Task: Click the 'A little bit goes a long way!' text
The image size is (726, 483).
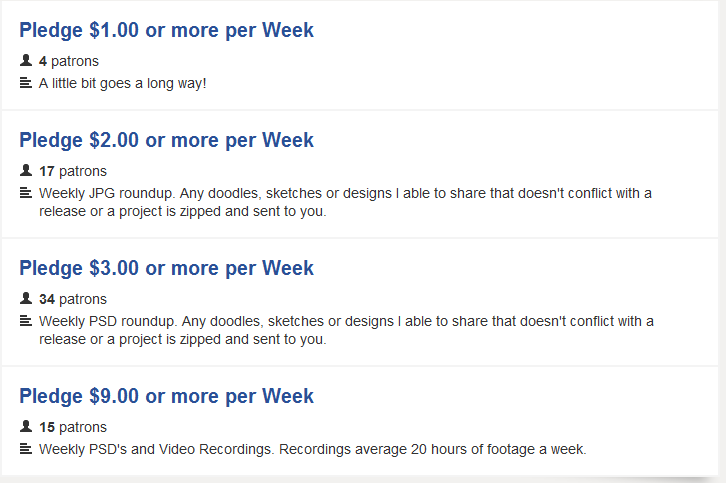Action: (123, 83)
